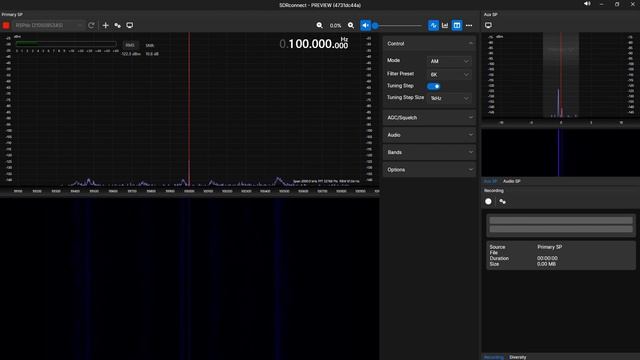Open Primary SP device settings gears

(118, 25)
